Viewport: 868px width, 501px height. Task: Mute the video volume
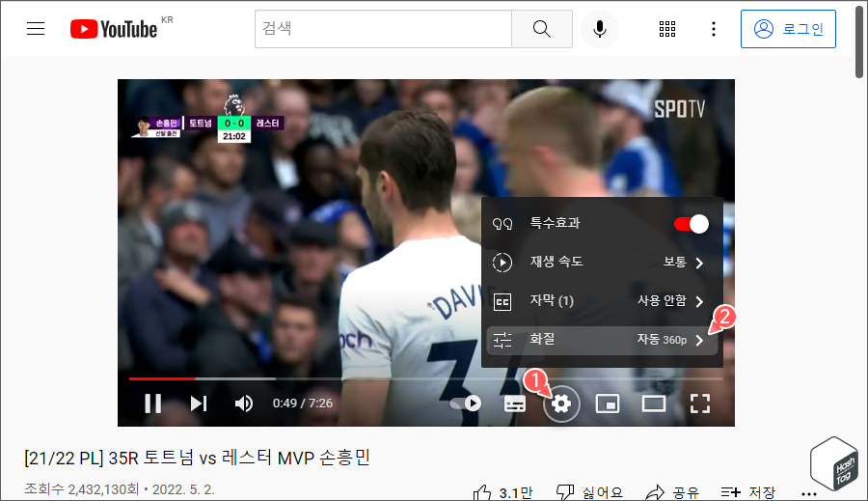(x=244, y=404)
